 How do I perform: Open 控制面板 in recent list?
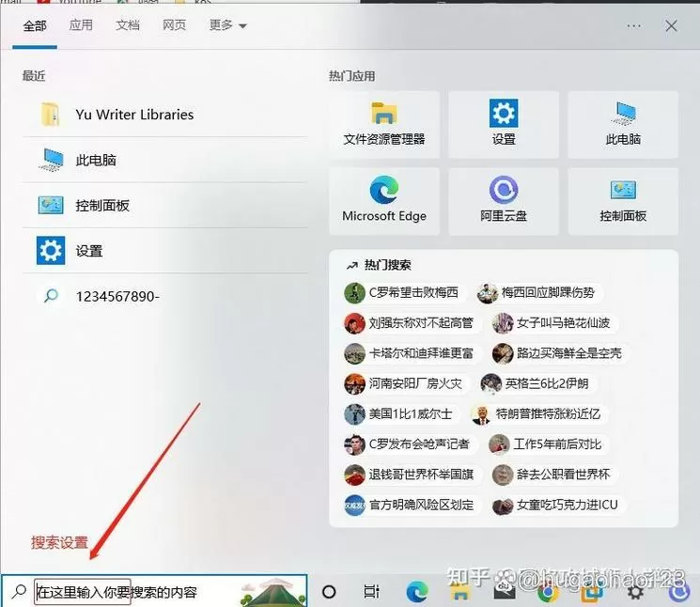(x=165, y=205)
